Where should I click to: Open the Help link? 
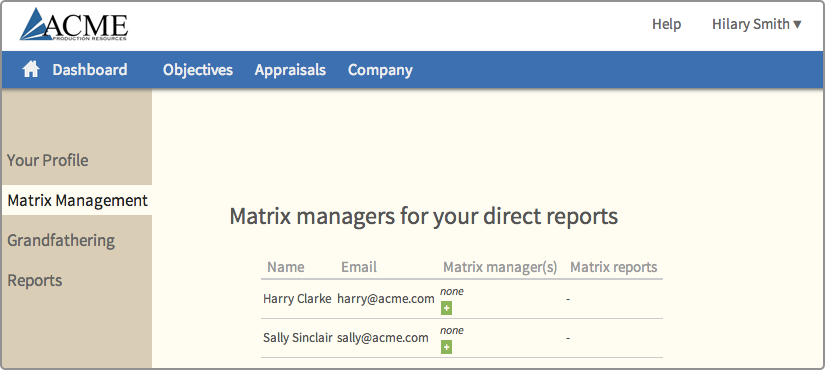(667, 24)
